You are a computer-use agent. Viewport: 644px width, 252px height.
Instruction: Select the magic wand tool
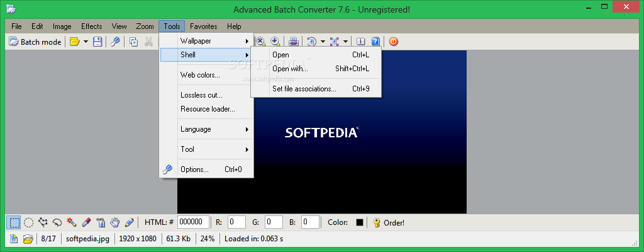(x=72, y=223)
